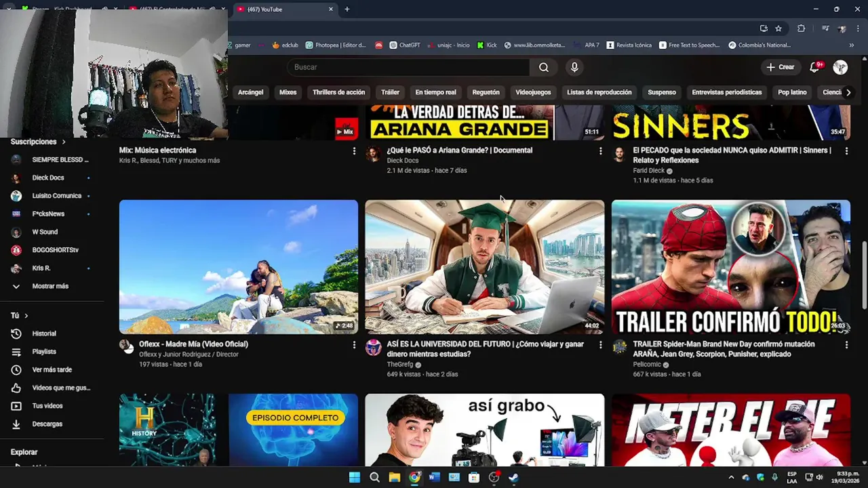Play Spider-Man Trailer Confirmó Todo thumbnail
Image resolution: width=868 pixels, height=488 pixels.
[731, 267]
